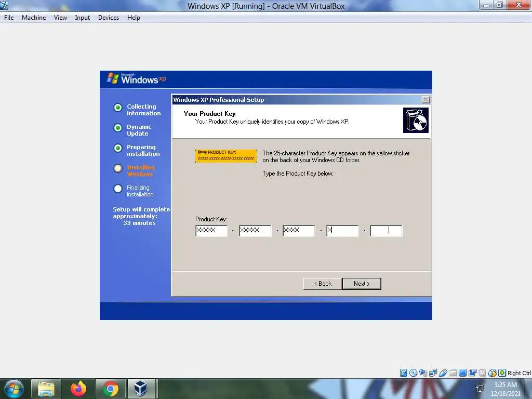Click the "Your Product Key" heading
The width and height of the screenshot is (532, 399).
point(210,114)
